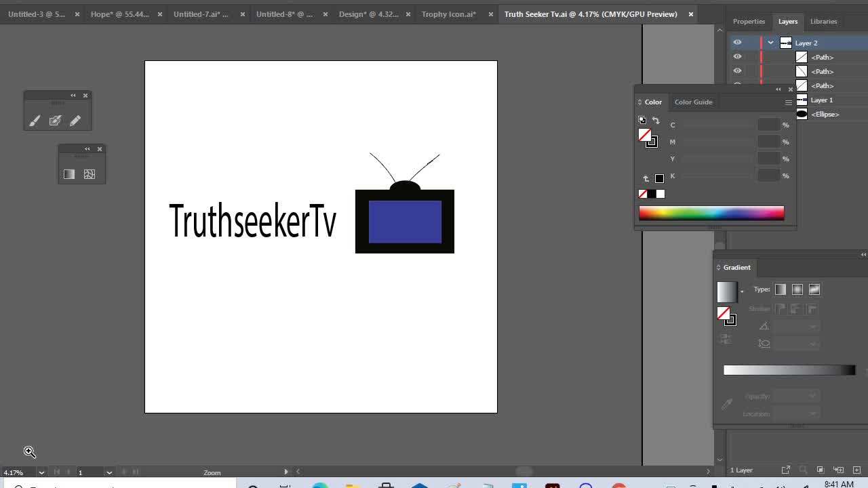Click default fill and stroke icon in Color panel
This screenshot has height=488, width=868.
642,120
